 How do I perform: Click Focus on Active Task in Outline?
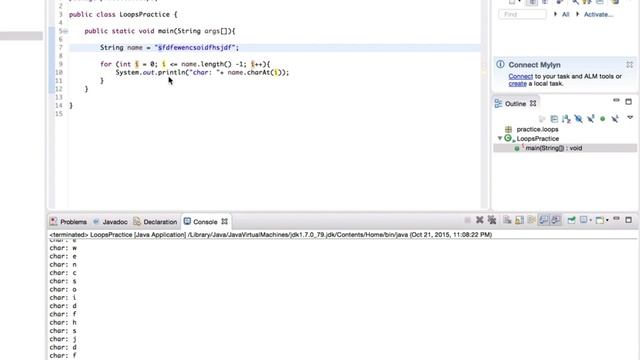(542, 119)
